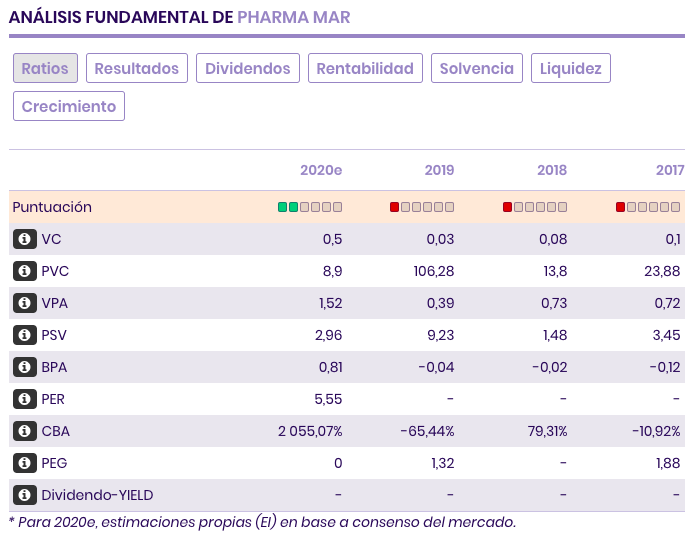
Task: Show info for the BPA ratio
Action: point(24,367)
